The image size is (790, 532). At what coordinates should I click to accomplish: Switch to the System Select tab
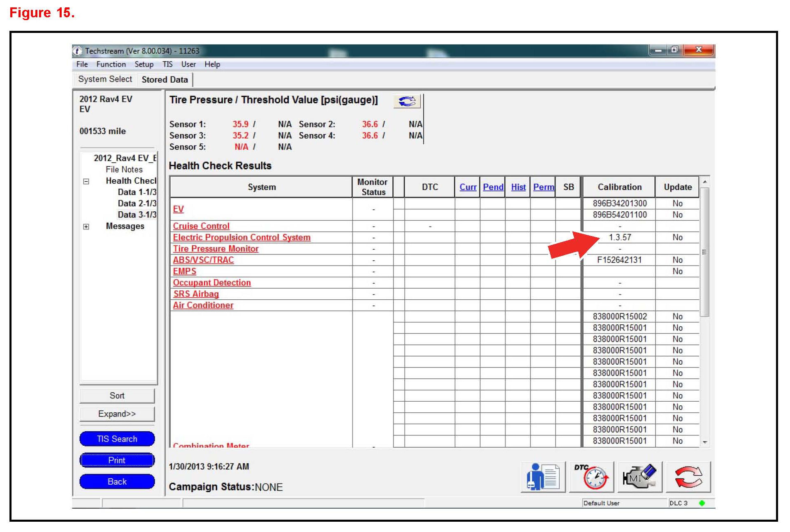click(105, 79)
